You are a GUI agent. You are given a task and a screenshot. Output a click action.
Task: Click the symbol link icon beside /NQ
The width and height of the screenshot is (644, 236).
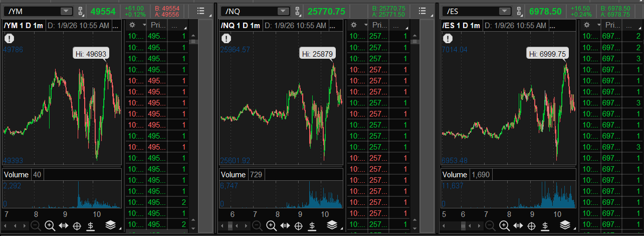pyautogui.click(x=299, y=11)
